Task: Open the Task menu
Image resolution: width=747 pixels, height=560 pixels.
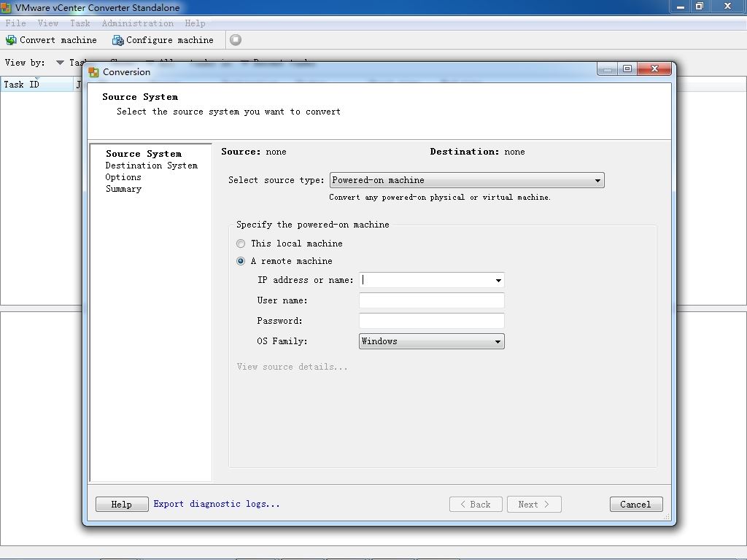Action: pyautogui.click(x=80, y=23)
